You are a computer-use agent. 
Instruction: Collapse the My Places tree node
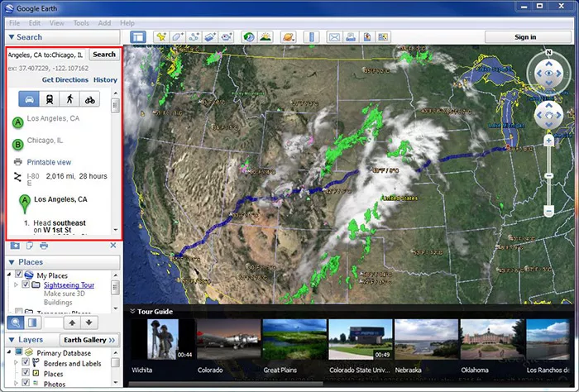(x=9, y=275)
